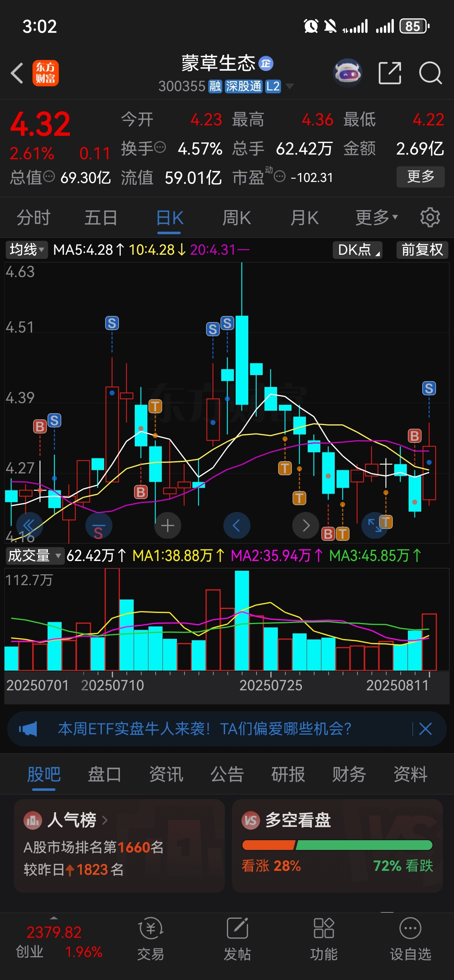Tap the 融 margin badge
The height and width of the screenshot is (980, 454).
215,86
